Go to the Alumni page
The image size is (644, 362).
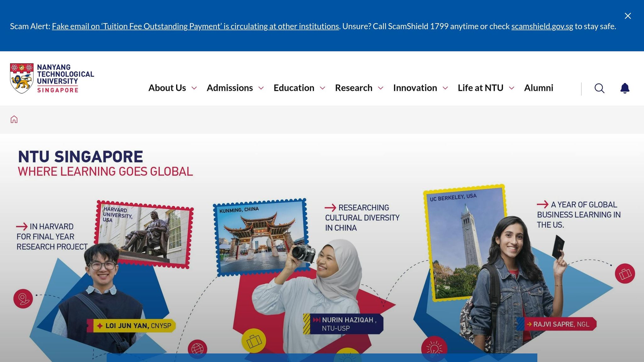[x=538, y=88]
